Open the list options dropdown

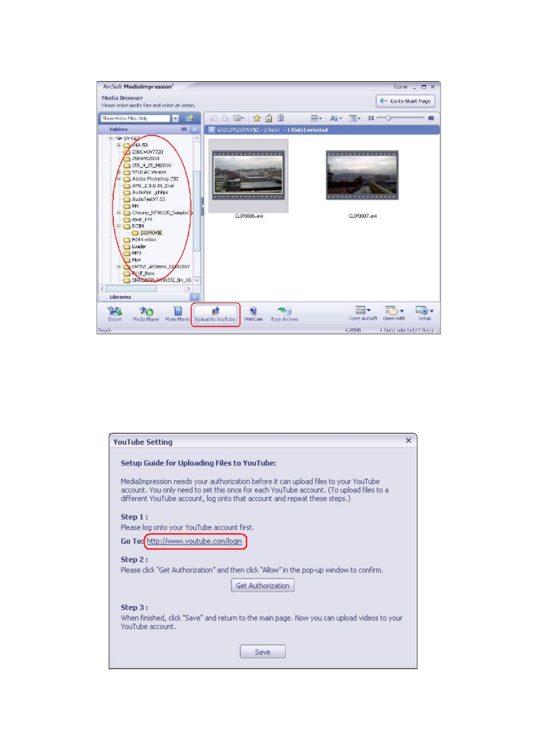[x=355, y=118]
